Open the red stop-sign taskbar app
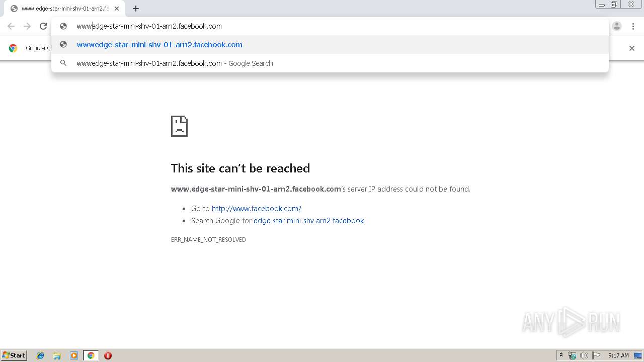Viewport: 644px width, 362px height. 108,355
